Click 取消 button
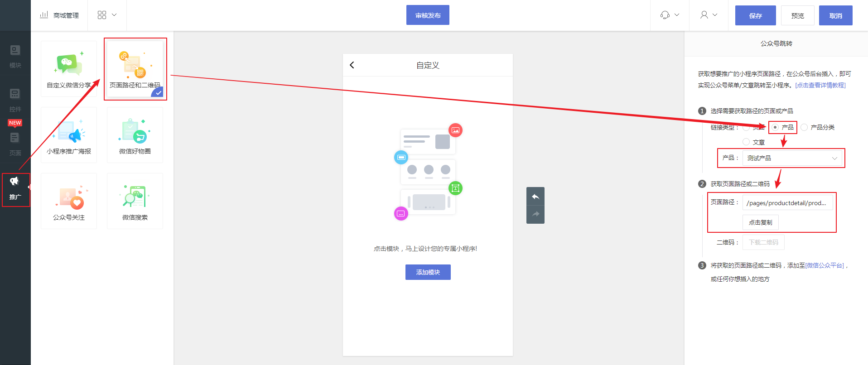 [836, 15]
